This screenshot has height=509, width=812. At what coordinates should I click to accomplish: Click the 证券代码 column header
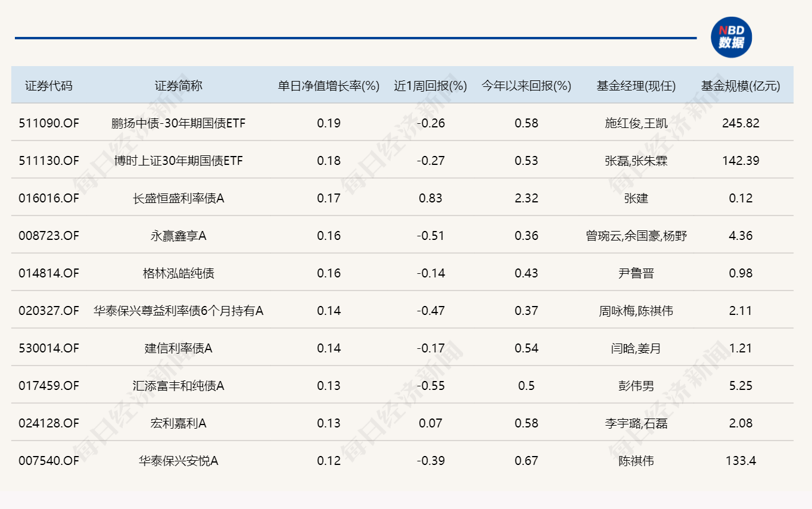pos(48,85)
